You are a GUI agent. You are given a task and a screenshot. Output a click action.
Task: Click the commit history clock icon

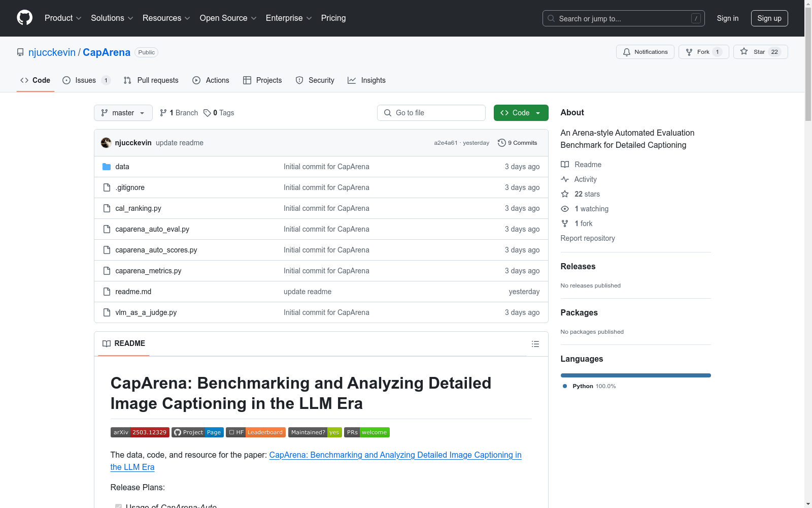coord(502,143)
